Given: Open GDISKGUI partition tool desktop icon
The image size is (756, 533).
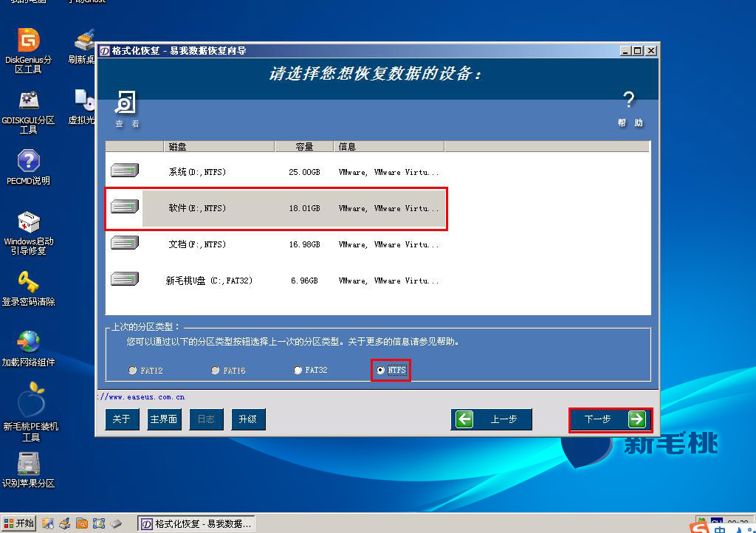Looking at the screenshot, I should point(29,111).
